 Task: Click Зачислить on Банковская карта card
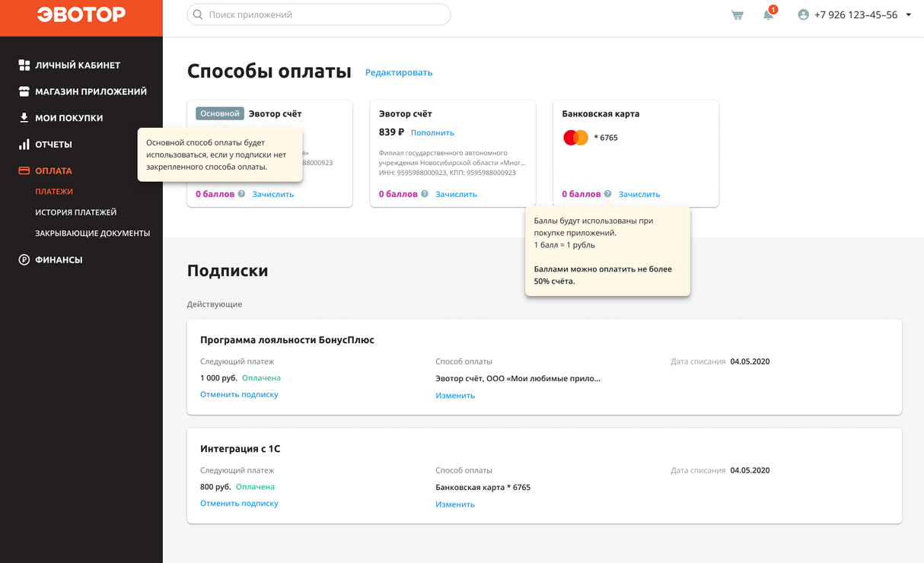639,194
